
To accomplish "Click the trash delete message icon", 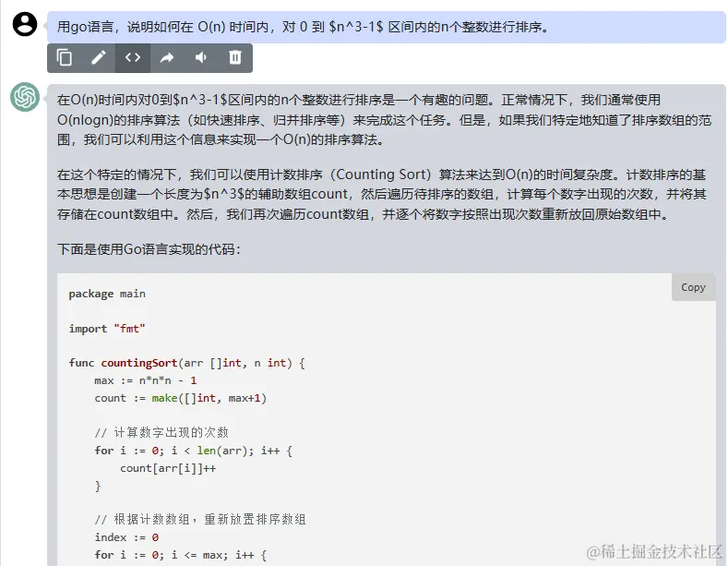I will pyautogui.click(x=235, y=57).
